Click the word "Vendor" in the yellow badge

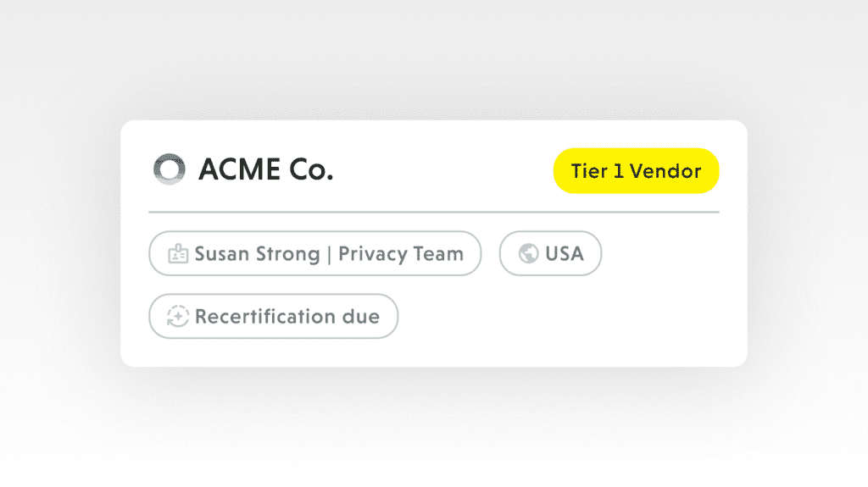point(668,171)
